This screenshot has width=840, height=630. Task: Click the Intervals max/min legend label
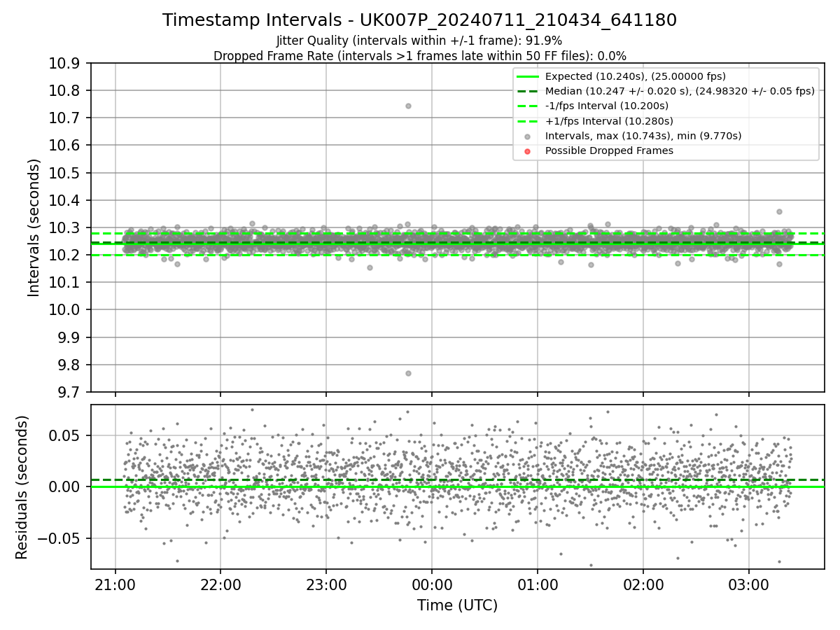(x=643, y=136)
